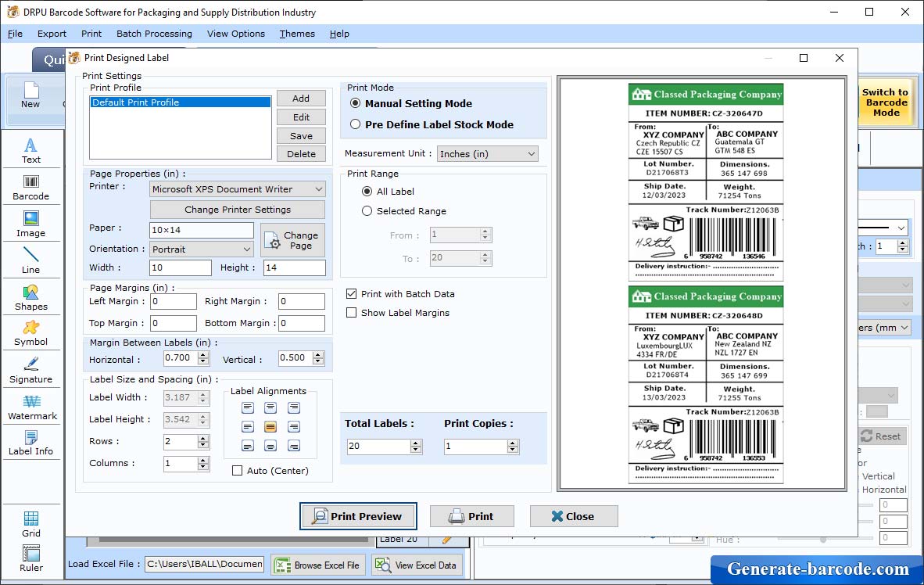Open the Label Info tool
This screenshot has height=585, width=924.
click(x=30, y=443)
